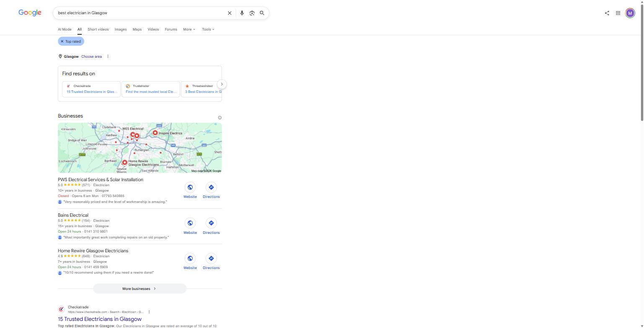Open the Google apps grid icon
The image size is (644, 328).
(618, 13)
